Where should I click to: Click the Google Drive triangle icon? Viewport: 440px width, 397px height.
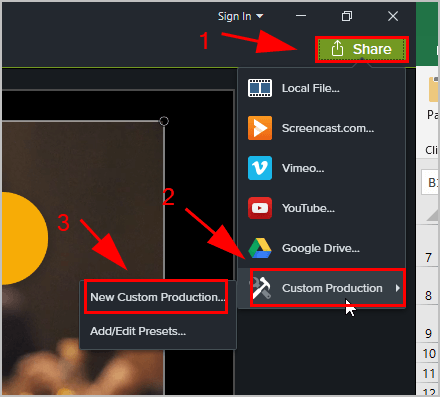tap(260, 248)
